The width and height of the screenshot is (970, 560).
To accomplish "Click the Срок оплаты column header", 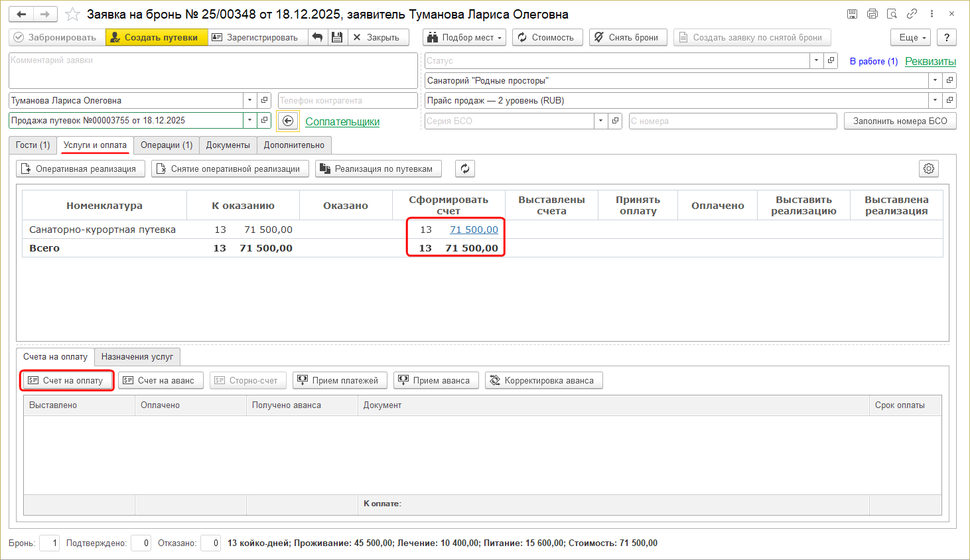I will (905, 405).
